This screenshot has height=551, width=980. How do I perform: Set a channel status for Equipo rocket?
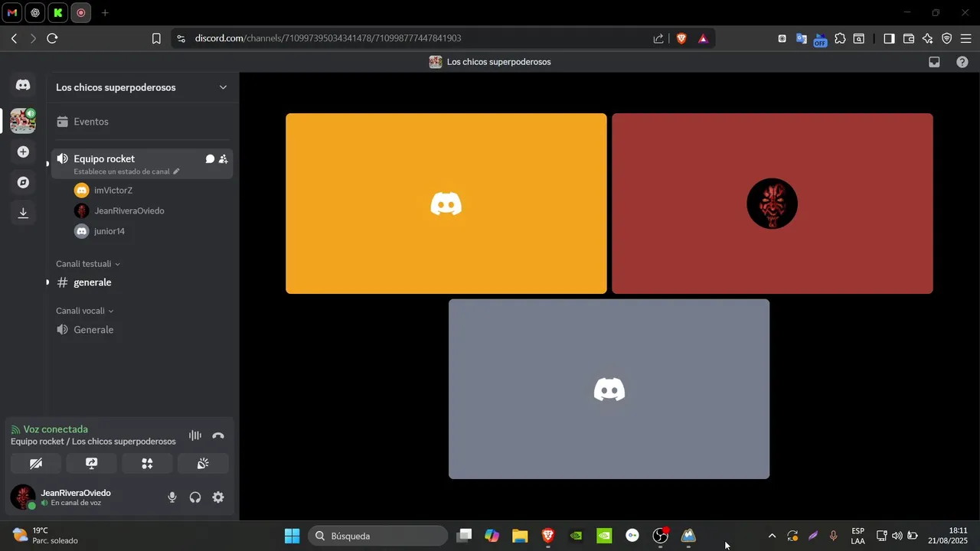(126, 171)
